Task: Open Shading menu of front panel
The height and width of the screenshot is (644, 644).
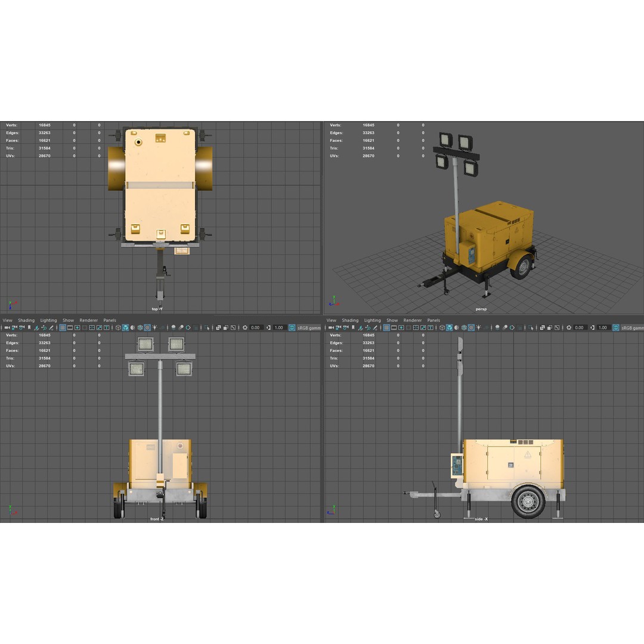Action: 26,320
